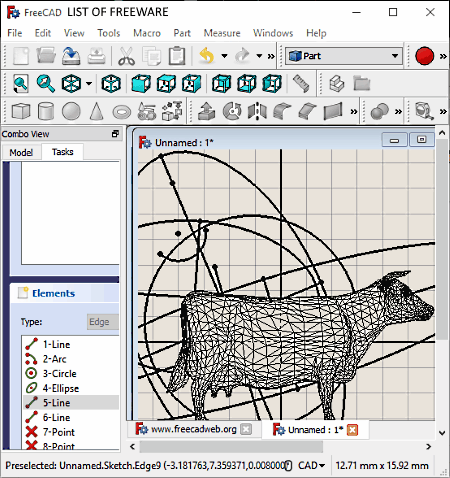Expand hidden Boolean tools chevron
Image resolution: width=450 pixels, height=478 pixels.
point(398,111)
